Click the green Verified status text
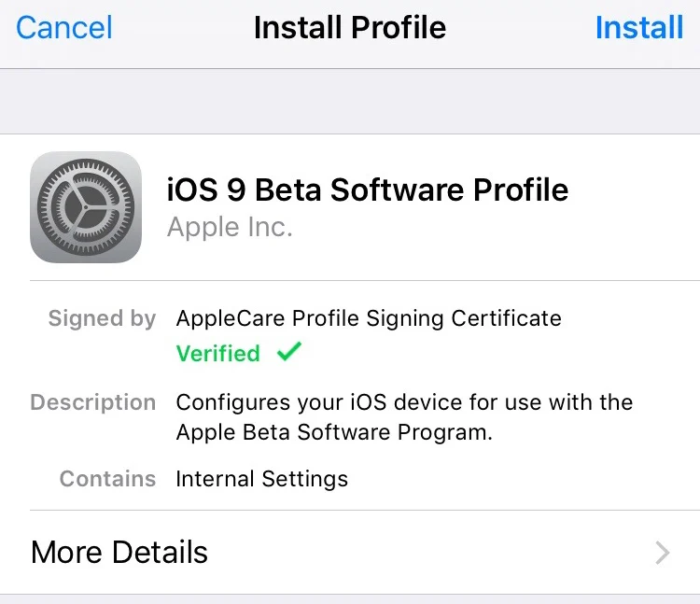 click(218, 353)
